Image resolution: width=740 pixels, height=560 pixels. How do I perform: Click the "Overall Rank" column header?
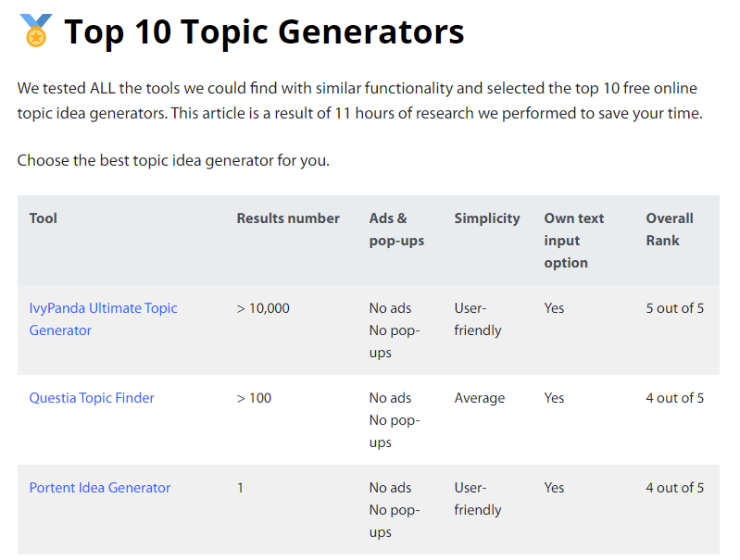(670, 230)
